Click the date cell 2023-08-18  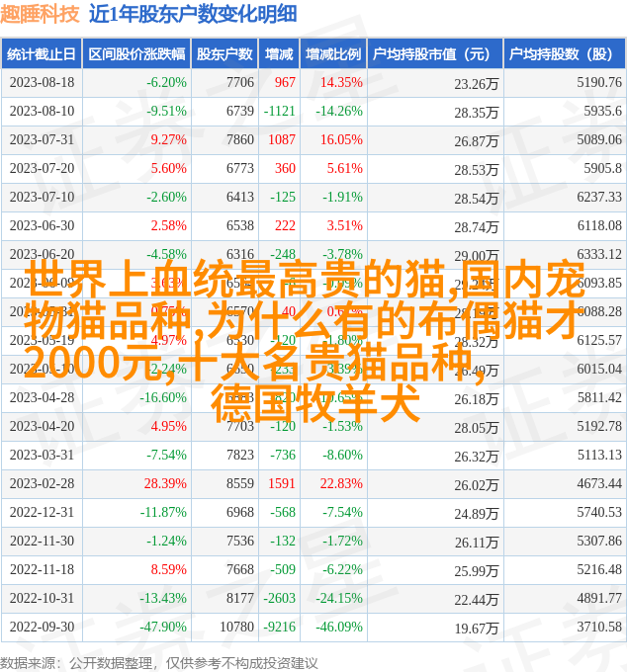click(42, 82)
